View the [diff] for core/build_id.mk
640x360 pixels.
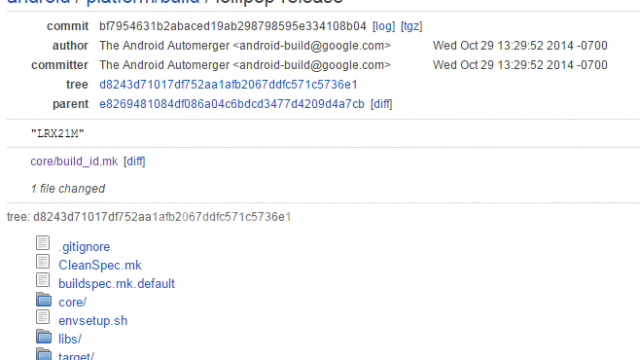pos(134,161)
